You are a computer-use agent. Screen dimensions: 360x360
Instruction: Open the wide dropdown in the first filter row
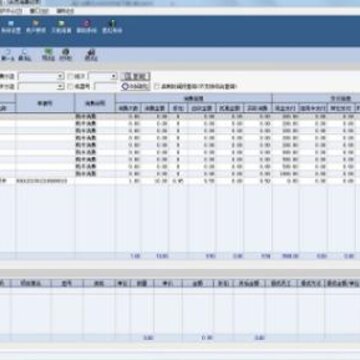point(41,76)
